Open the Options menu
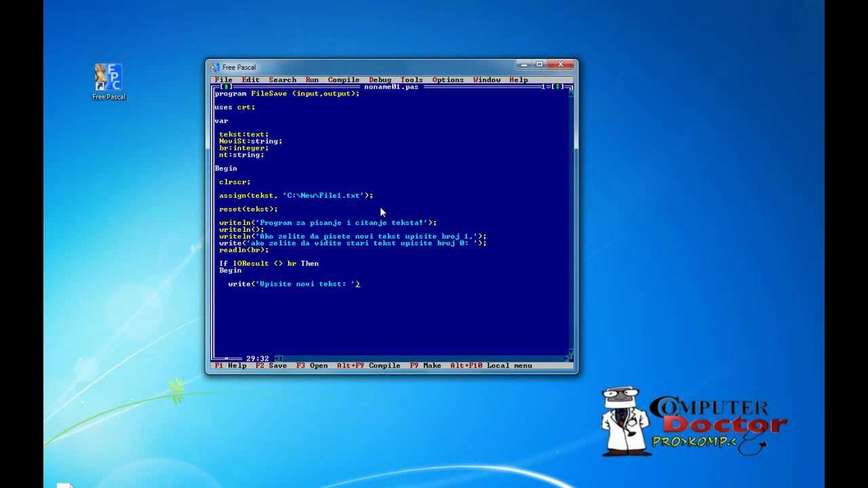This screenshot has height=488, width=868. coord(448,80)
